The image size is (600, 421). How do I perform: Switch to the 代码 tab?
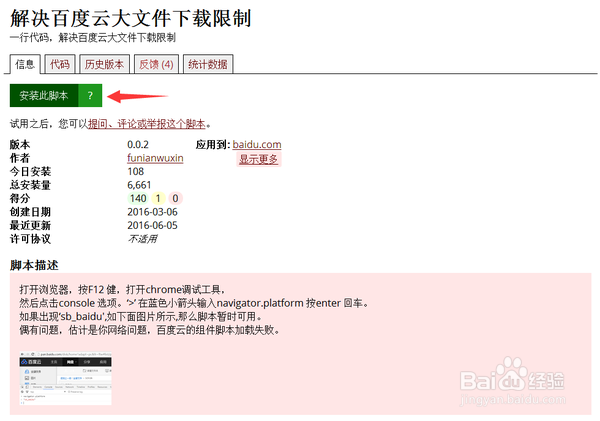(60, 64)
